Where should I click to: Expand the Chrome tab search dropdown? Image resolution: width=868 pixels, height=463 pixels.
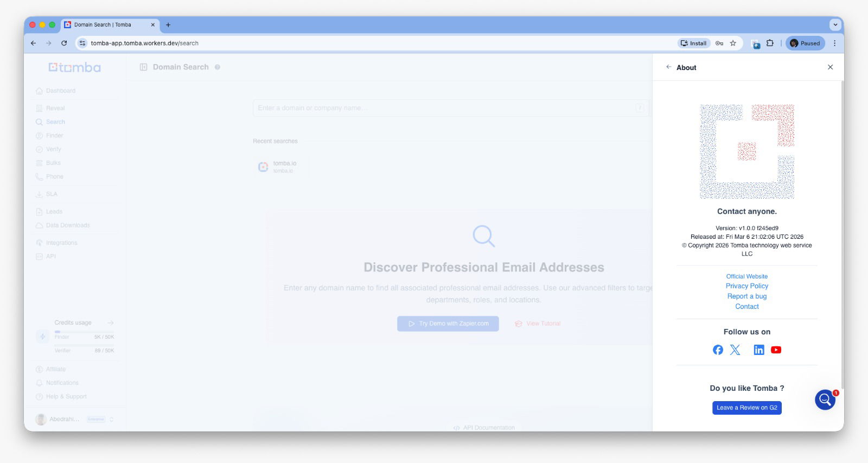835,25
